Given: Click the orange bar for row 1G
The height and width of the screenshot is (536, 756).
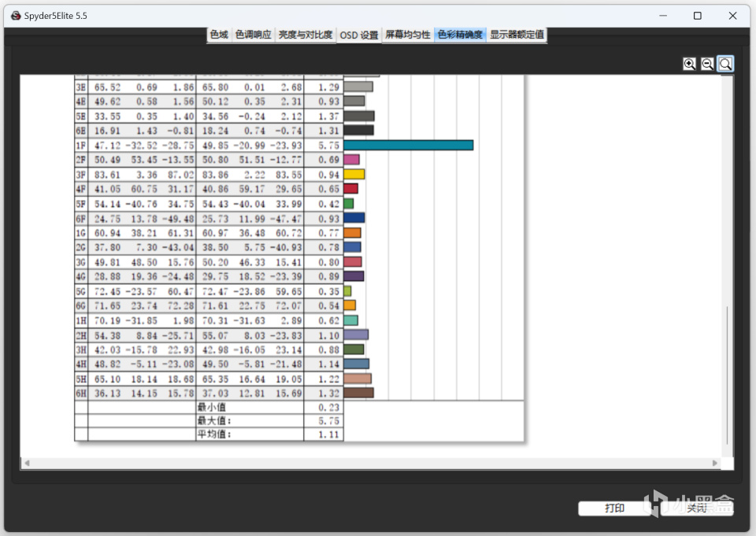Looking at the screenshot, I should (x=352, y=233).
